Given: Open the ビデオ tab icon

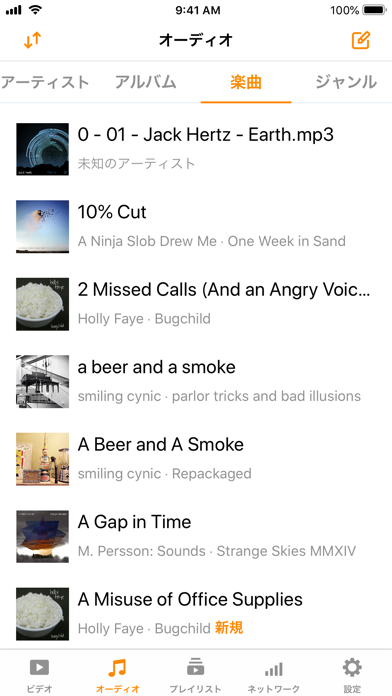Looking at the screenshot, I should coord(39,667).
